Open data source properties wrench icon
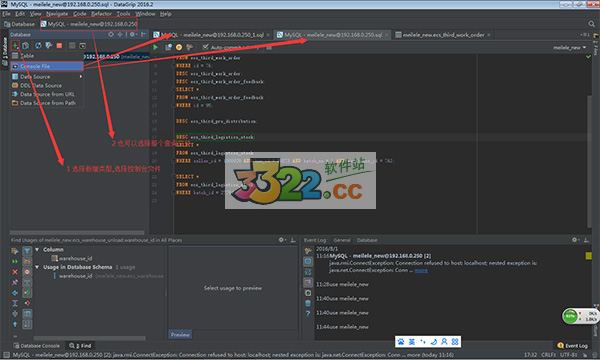 point(49,46)
